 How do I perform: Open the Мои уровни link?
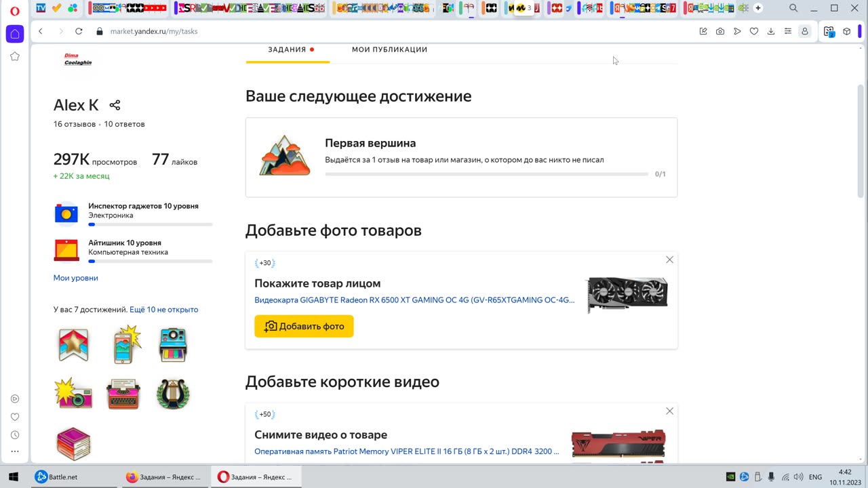76,278
